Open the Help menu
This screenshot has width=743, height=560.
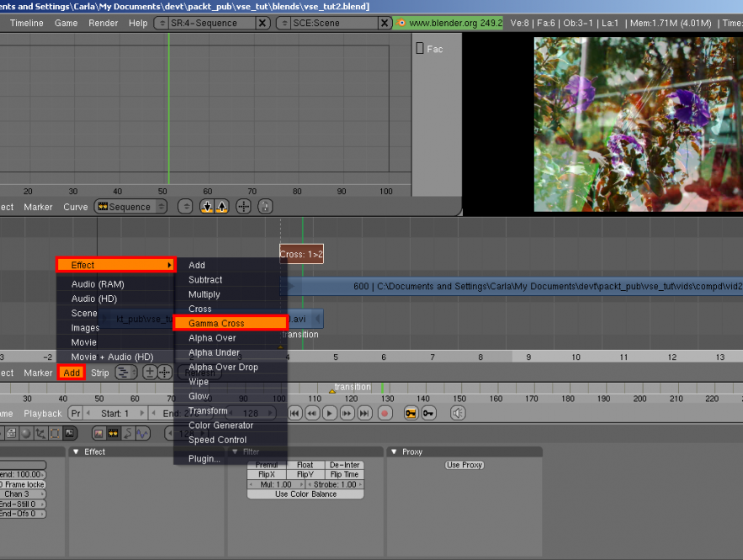138,23
